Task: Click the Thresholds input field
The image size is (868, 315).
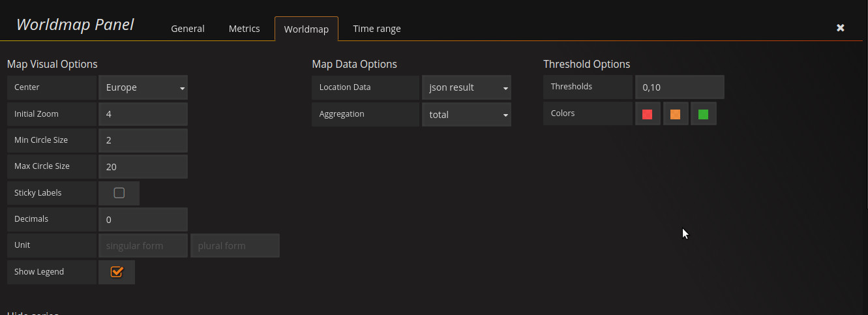Action: coord(680,87)
